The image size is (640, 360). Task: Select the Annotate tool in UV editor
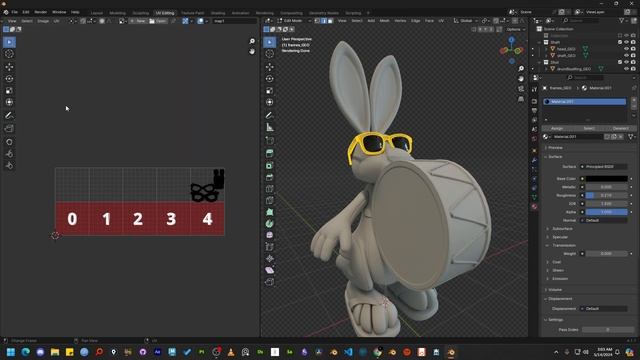tap(9, 116)
